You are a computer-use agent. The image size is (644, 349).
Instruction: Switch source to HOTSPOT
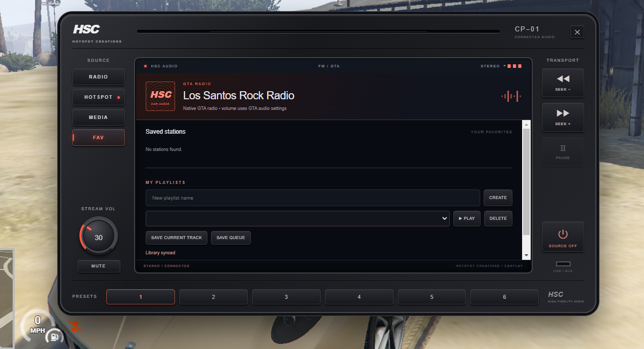point(99,97)
